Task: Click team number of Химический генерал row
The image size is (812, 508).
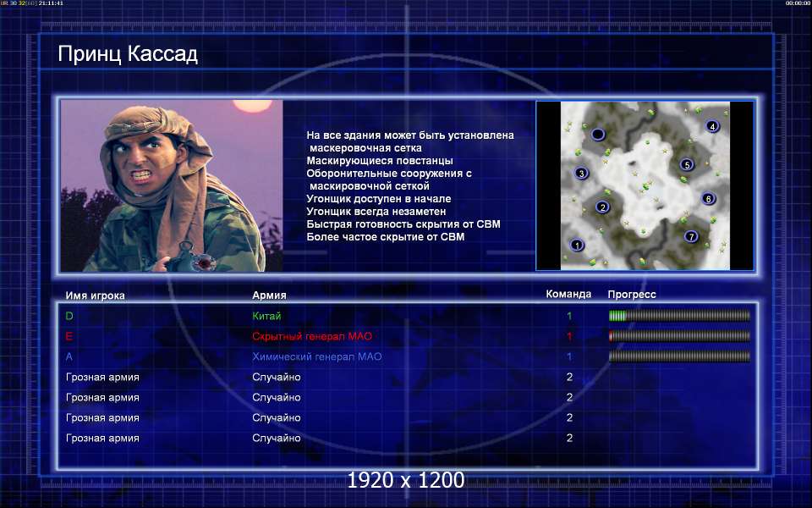Action: click(569, 356)
